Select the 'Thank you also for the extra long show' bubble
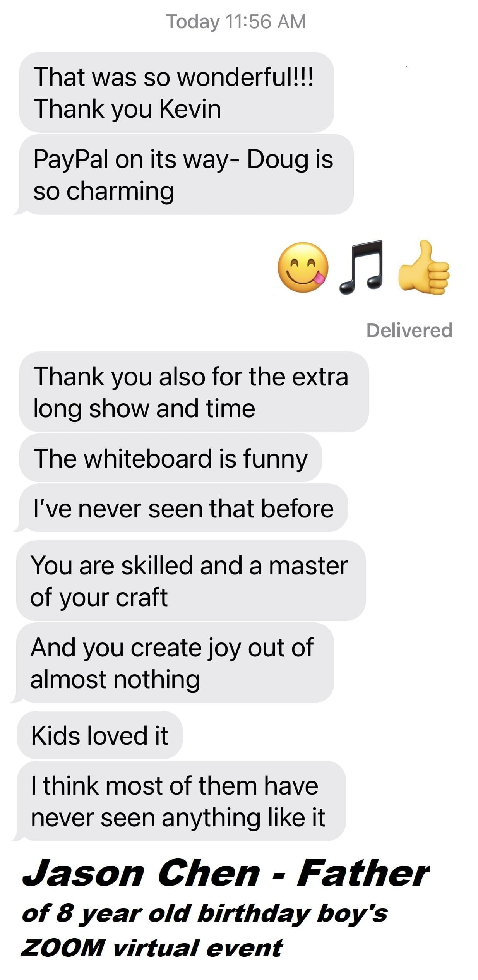 click(x=194, y=392)
